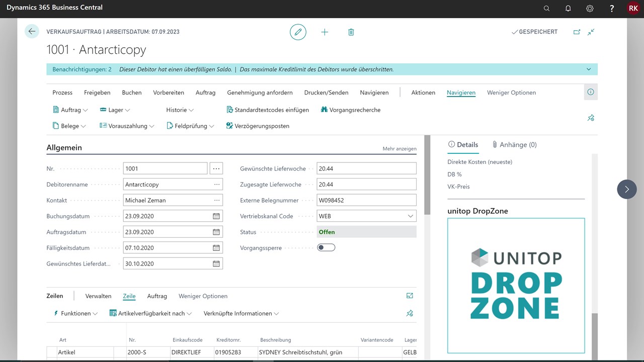The height and width of the screenshot is (362, 644).
Task: Click the Externe Belegnummer field
Action: [x=366, y=200]
